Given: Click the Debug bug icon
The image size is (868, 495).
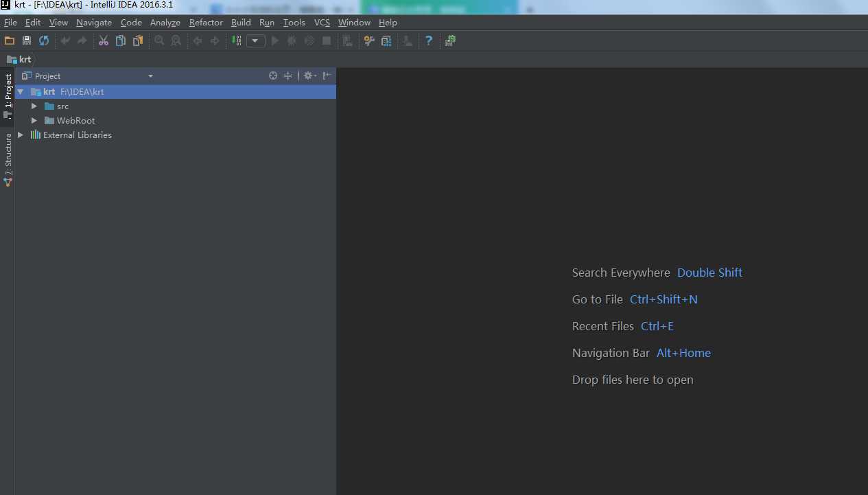Looking at the screenshot, I should [x=292, y=41].
